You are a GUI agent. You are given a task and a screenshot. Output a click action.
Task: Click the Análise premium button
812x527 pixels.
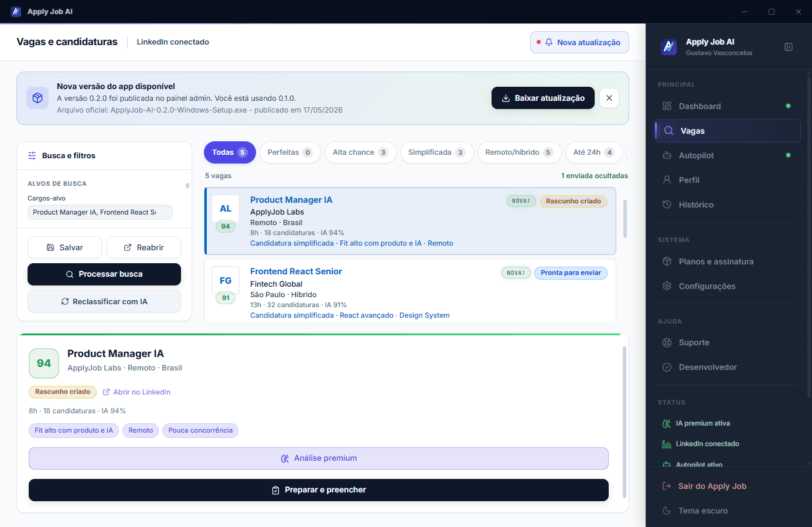[x=319, y=458]
